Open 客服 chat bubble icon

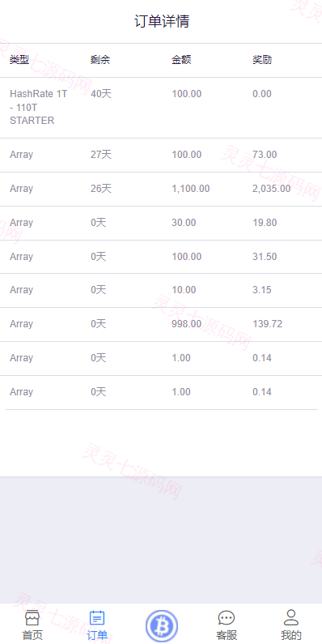pos(227,618)
